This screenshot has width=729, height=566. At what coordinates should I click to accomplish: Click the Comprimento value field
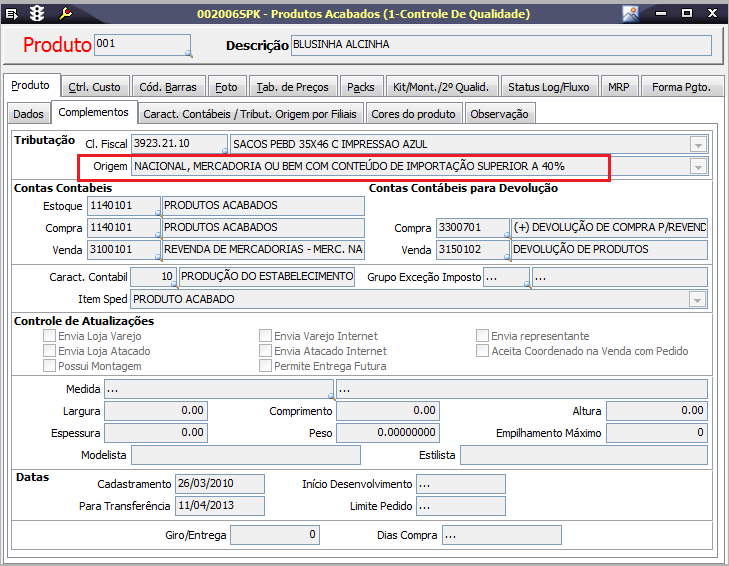click(x=388, y=411)
